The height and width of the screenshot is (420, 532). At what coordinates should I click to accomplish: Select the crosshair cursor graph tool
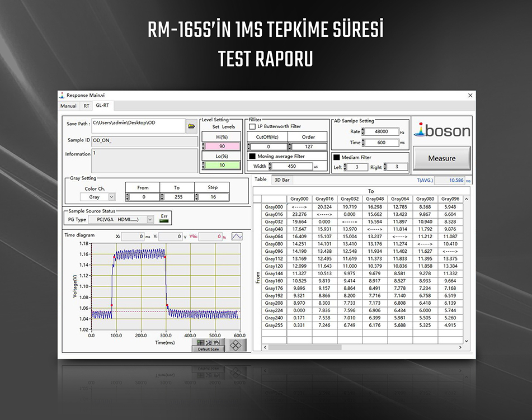point(200,343)
